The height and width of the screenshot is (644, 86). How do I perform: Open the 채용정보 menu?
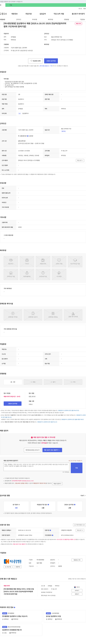click(15, 14)
